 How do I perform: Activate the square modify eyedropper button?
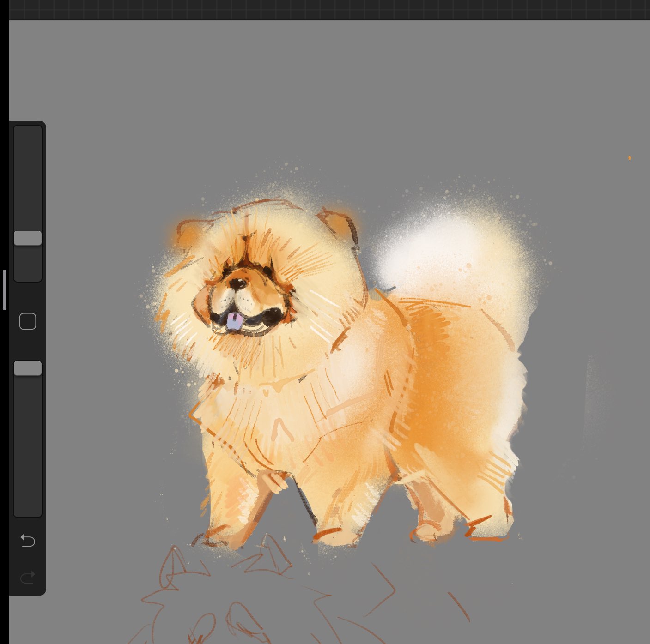click(28, 321)
